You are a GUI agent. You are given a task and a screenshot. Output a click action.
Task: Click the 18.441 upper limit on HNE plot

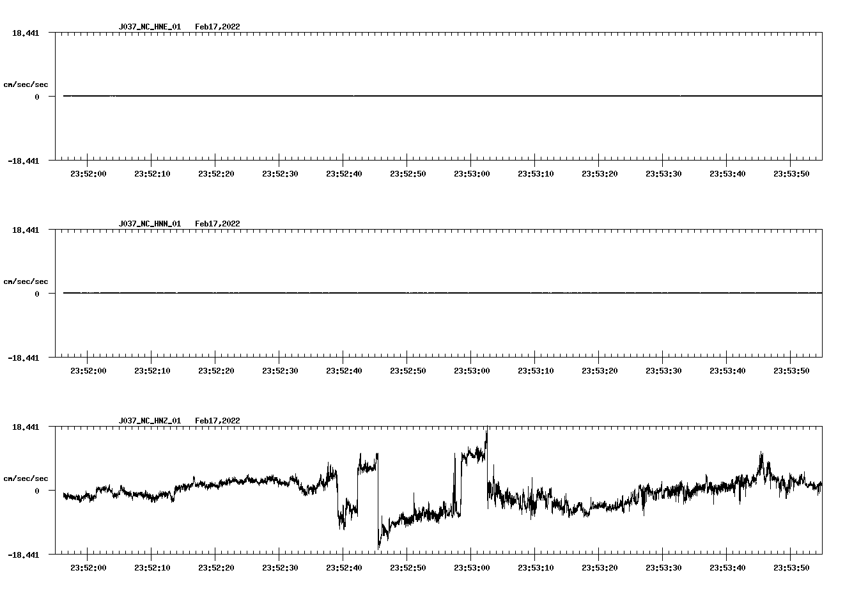click(25, 33)
